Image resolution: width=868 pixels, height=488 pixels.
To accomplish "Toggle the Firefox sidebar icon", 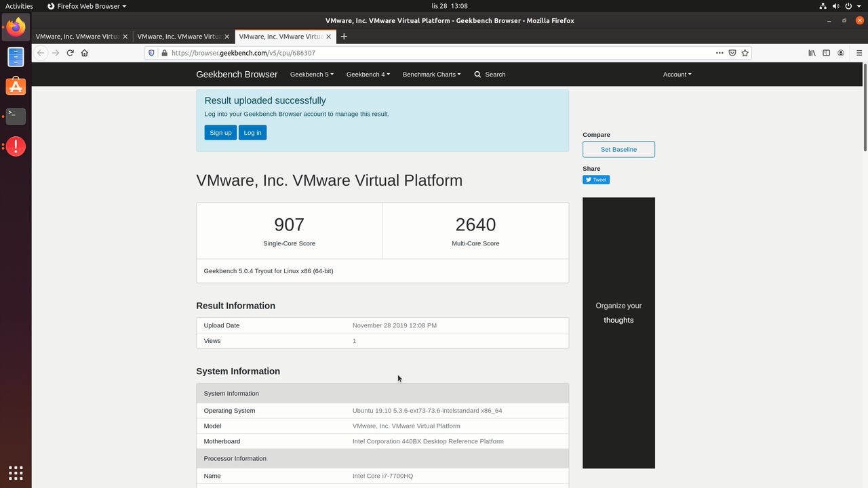I will coord(826,53).
